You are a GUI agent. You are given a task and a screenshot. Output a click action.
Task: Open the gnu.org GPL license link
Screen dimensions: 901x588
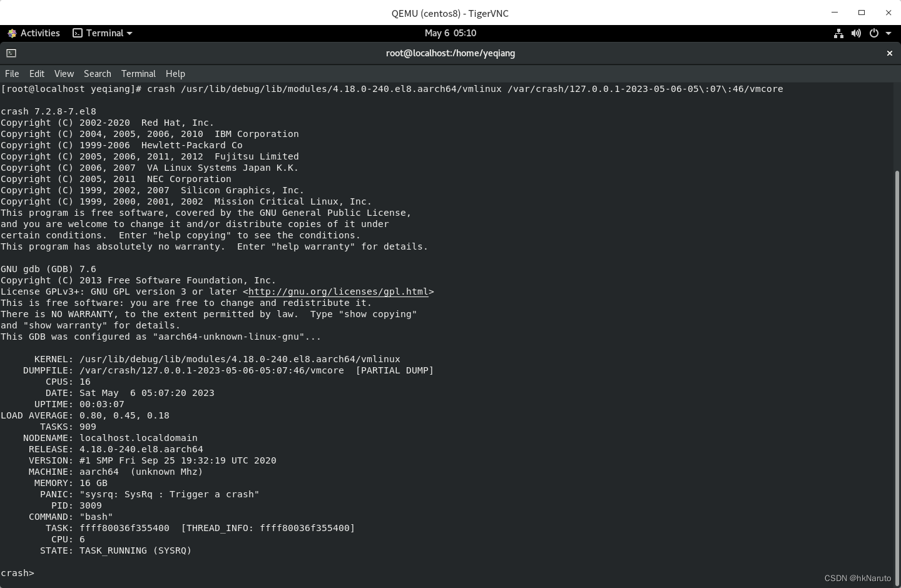(x=338, y=291)
